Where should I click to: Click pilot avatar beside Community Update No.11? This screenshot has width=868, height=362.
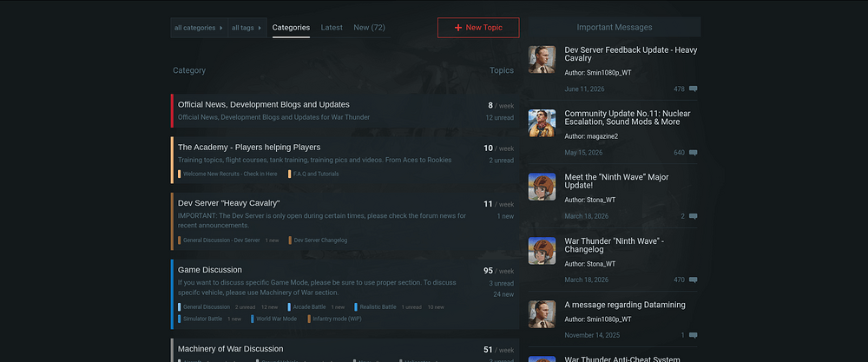click(542, 123)
